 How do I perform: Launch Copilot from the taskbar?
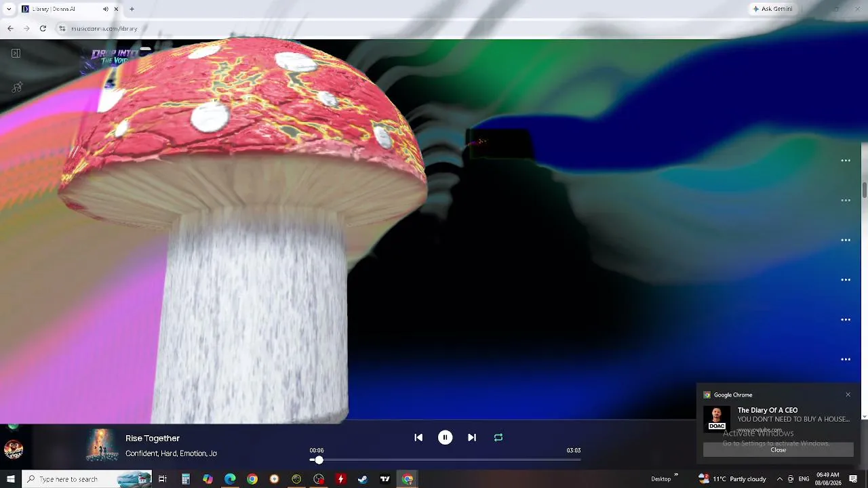coord(208,479)
